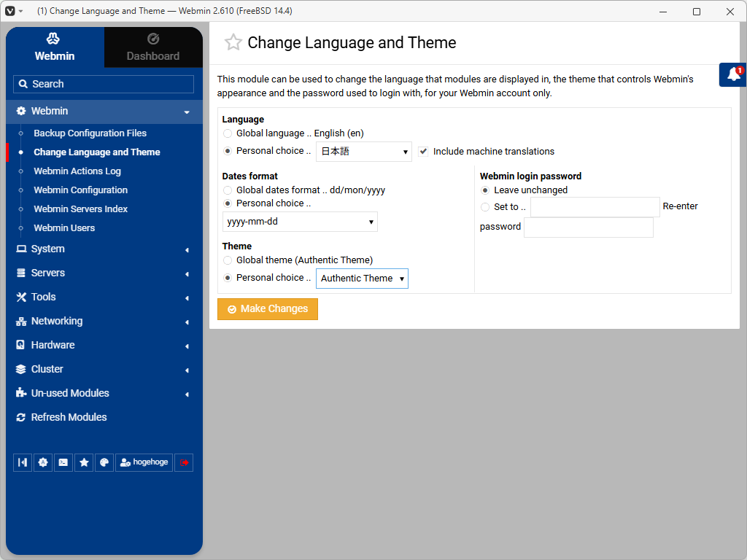The height and width of the screenshot is (560, 747).
Task: Open the Authentic Theme dropdown
Action: point(362,279)
